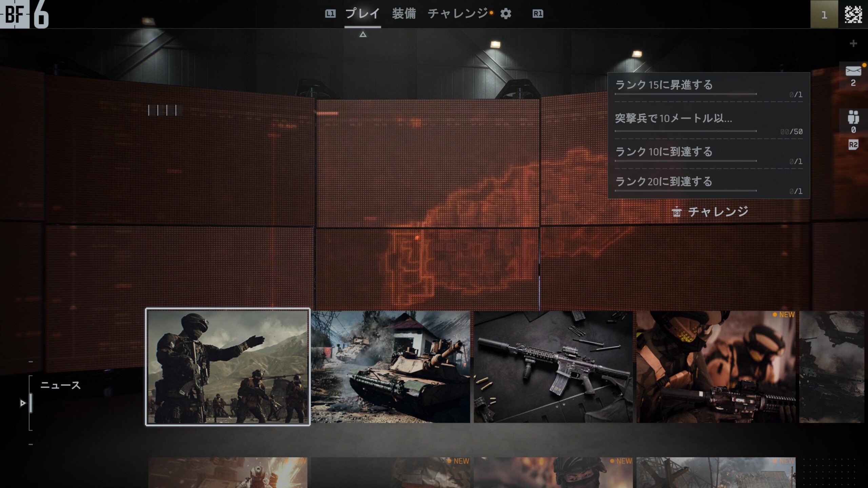
Task: Click the ランク20 challenge progress bar
Action: tap(686, 190)
